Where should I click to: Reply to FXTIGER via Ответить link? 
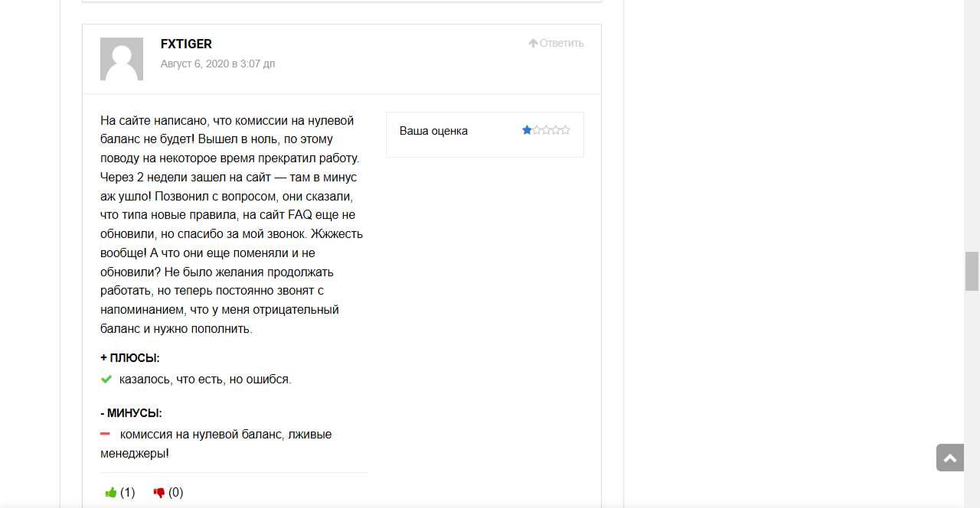(557, 43)
